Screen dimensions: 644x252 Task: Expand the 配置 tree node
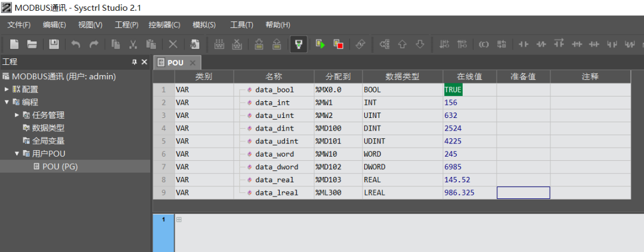(x=7, y=89)
